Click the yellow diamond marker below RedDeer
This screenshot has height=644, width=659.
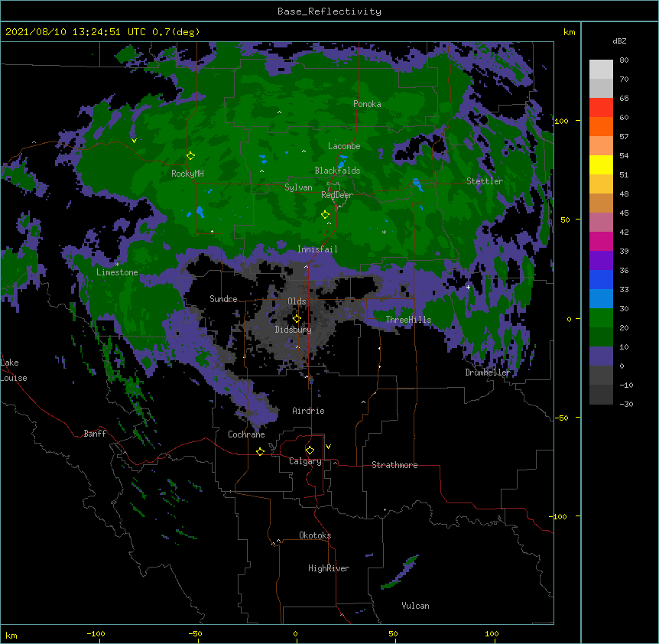(326, 214)
